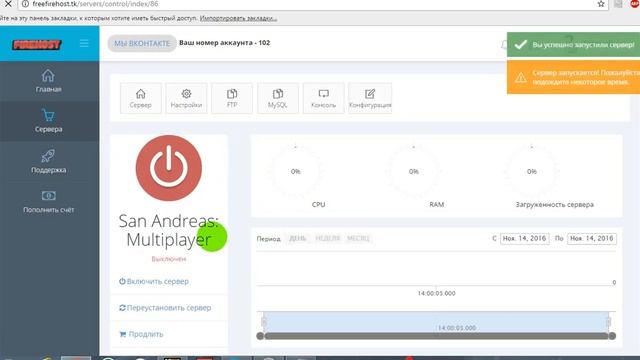
Task: Click the FireHost logo
Action: 37,44
